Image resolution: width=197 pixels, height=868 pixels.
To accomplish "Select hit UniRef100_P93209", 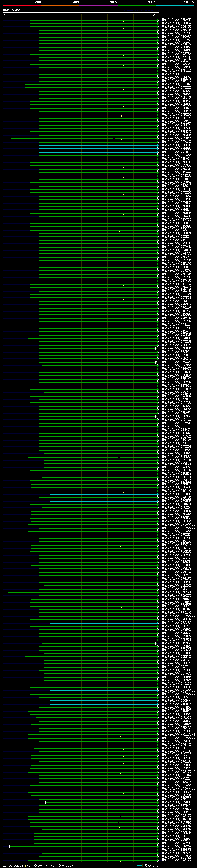I will pos(177,64).
